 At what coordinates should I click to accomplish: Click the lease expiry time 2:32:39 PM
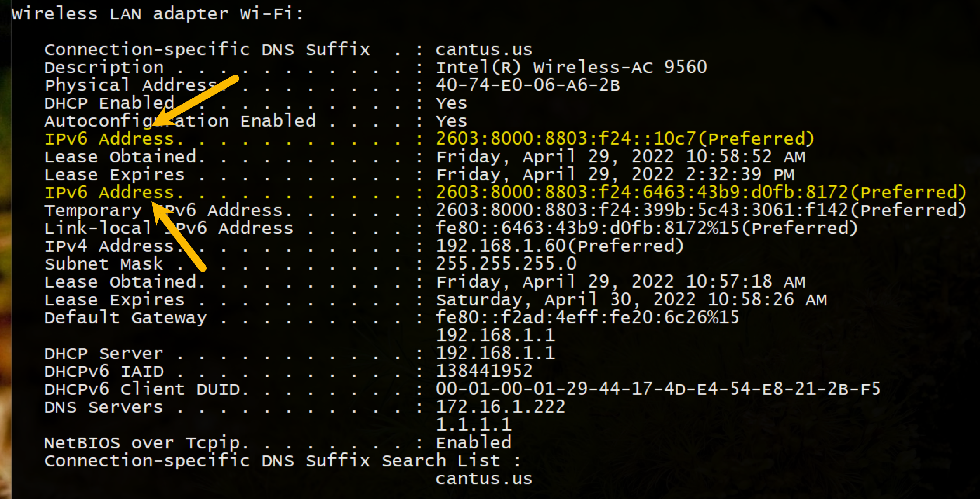point(740,174)
